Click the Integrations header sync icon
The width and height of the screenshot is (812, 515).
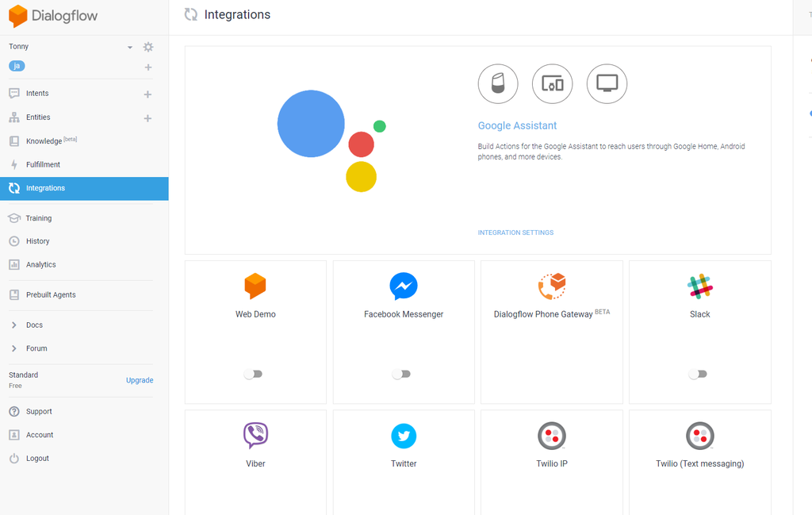coord(191,14)
